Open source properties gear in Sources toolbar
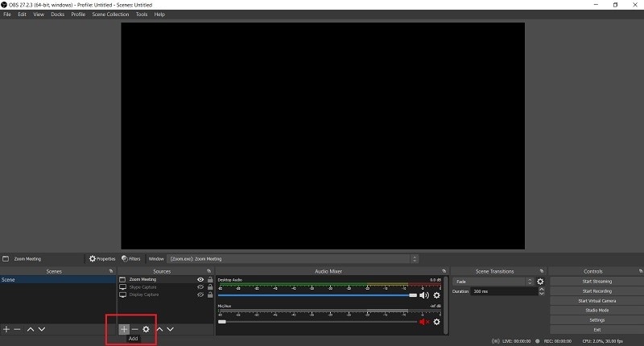Image resolution: width=644 pixels, height=346 pixels. click(146, 329)
